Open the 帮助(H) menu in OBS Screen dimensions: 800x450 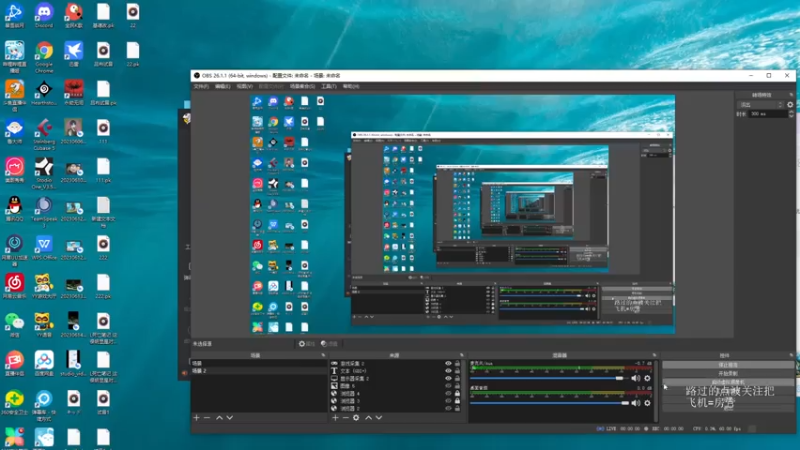click(351, 86)
